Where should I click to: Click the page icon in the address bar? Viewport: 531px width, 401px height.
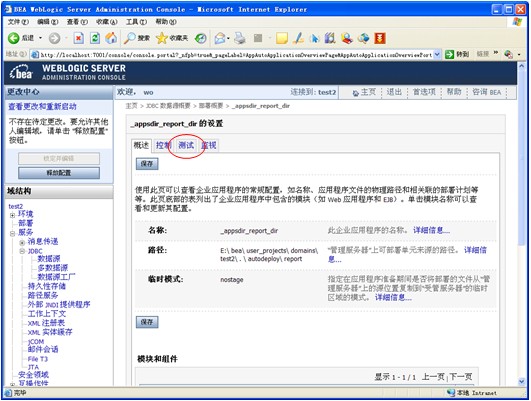pyautogui.click(x=35, y=55)
